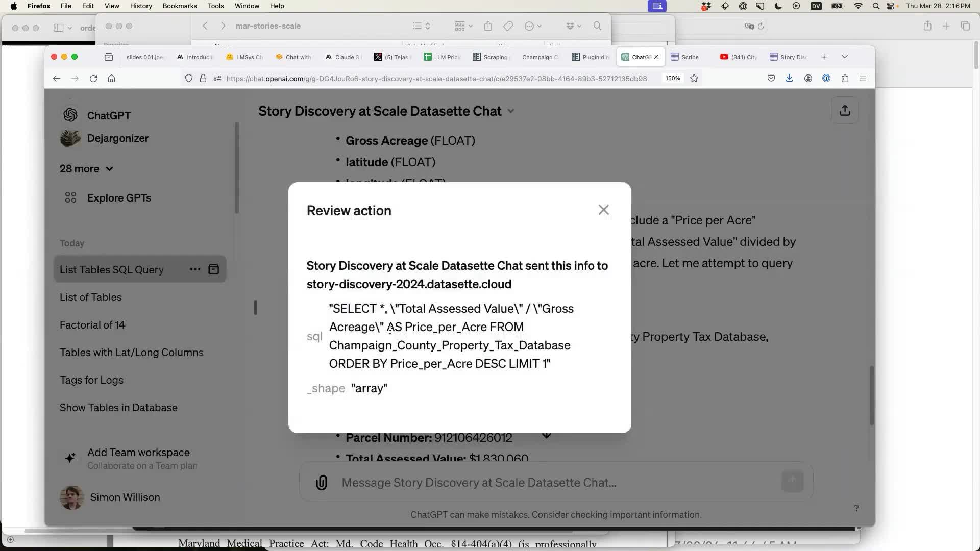This screenshot has width=980, height=551.
Task: Click the send message arrow button
Action: 792,481
